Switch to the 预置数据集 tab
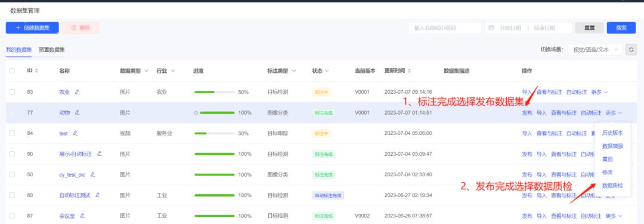The height and width of the screenshot is (224, 644). (52, 50)
